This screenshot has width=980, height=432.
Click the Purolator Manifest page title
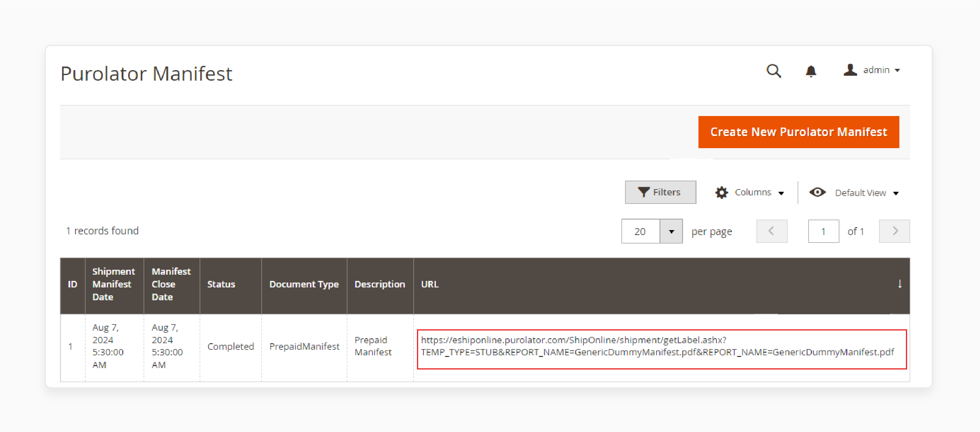click(146, 73)
